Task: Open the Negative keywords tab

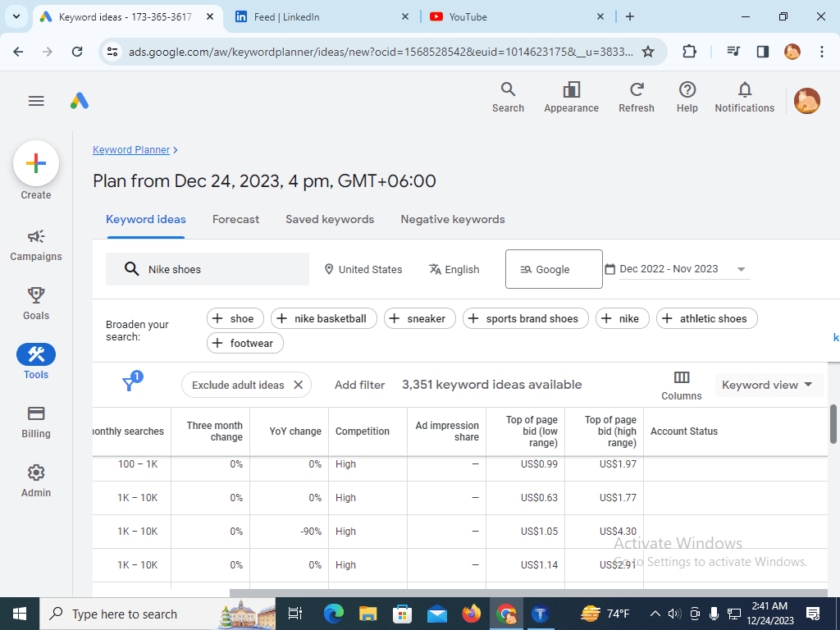Action: pyautogui.click(x=453, y=219)
